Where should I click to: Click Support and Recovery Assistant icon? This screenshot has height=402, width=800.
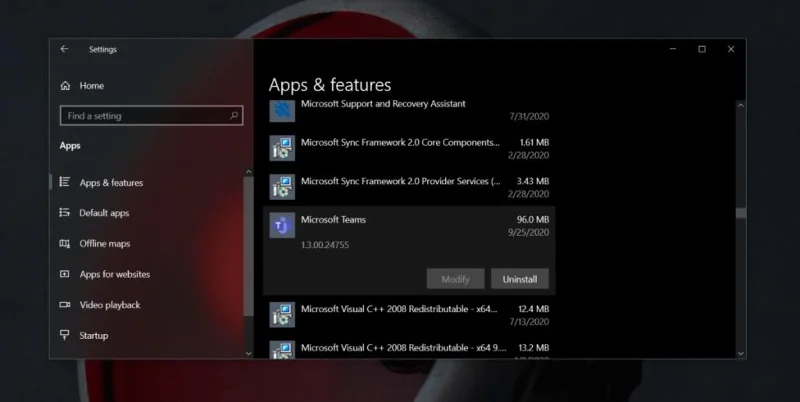click(x=282, y=110)
